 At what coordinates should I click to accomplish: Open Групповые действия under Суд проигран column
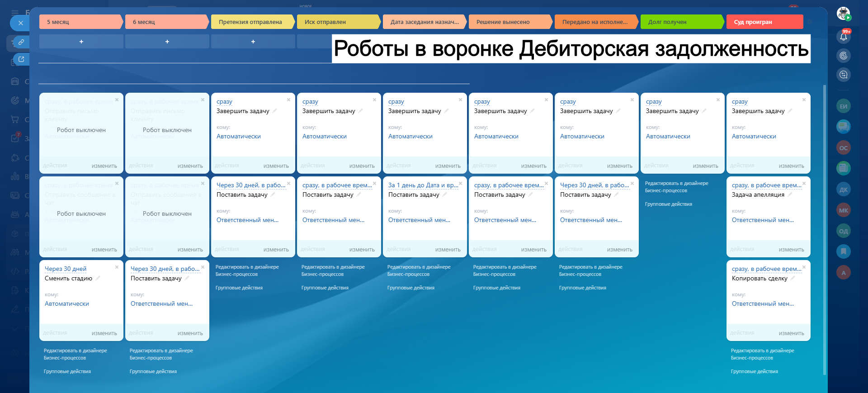coord(754,371)
